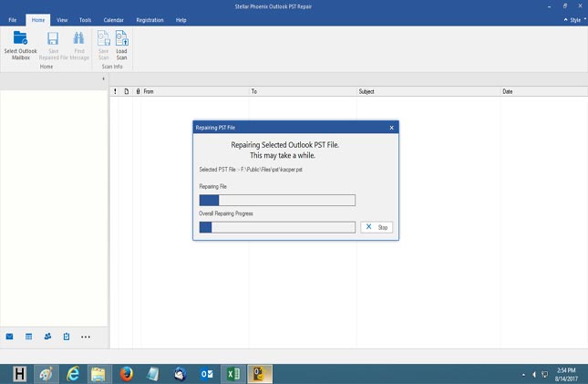588x384 pixels.
Task: Sort by the To column header
Action: [303, 91]
